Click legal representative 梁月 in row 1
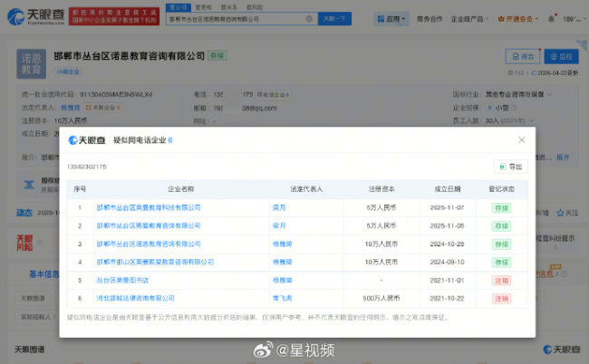The image size is (589, 364). [279, 208]
